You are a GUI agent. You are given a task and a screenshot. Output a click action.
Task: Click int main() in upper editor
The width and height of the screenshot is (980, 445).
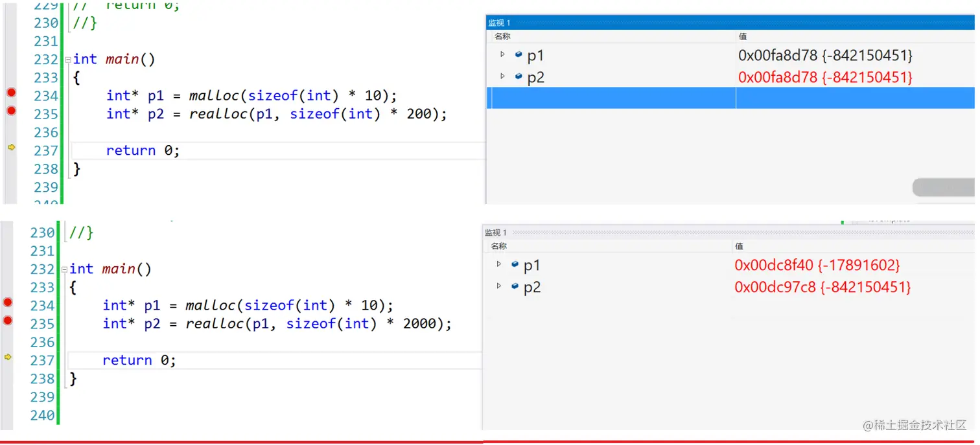(x=114, y=59)
